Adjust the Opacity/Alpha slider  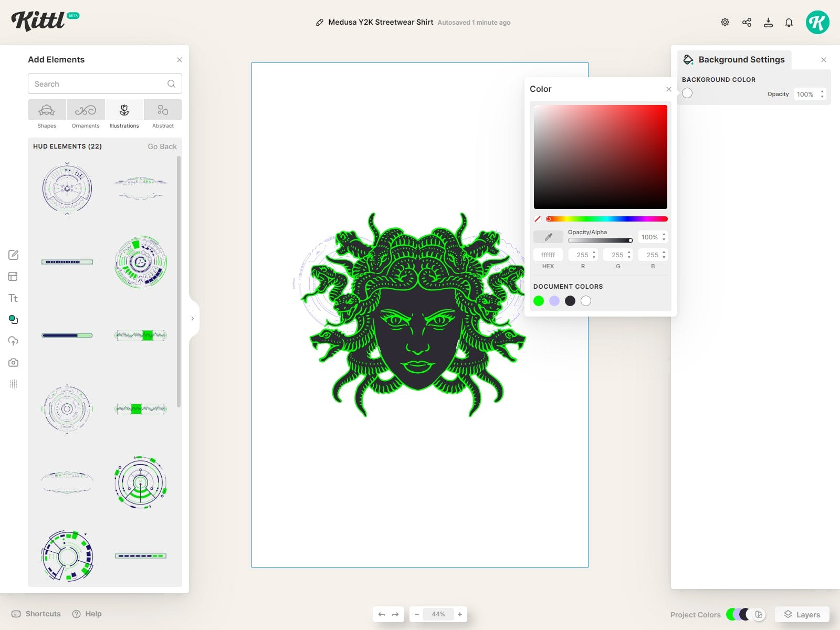coord(601,240)
